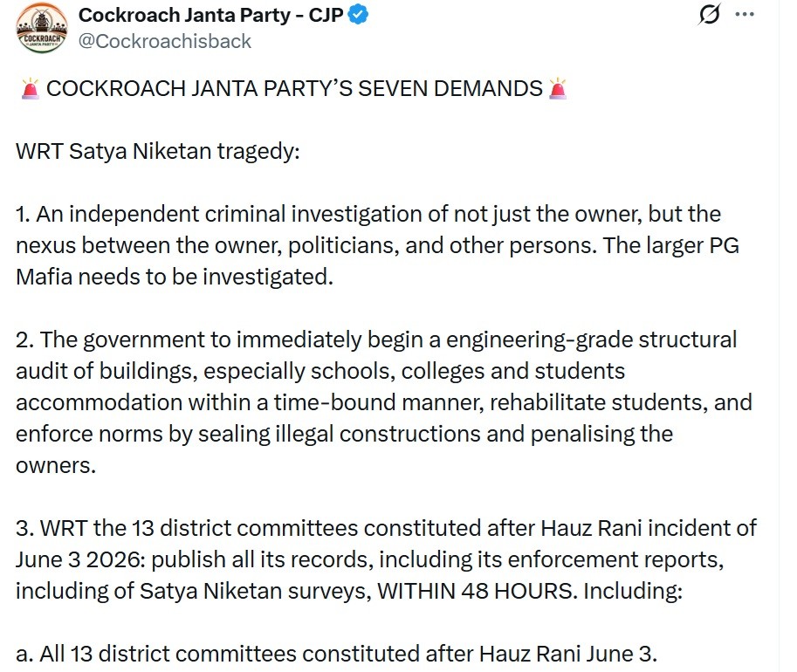Open the Cockroach Janta Party profile avatar
Viewport: 797px width, 672px height.
point(42,28)
